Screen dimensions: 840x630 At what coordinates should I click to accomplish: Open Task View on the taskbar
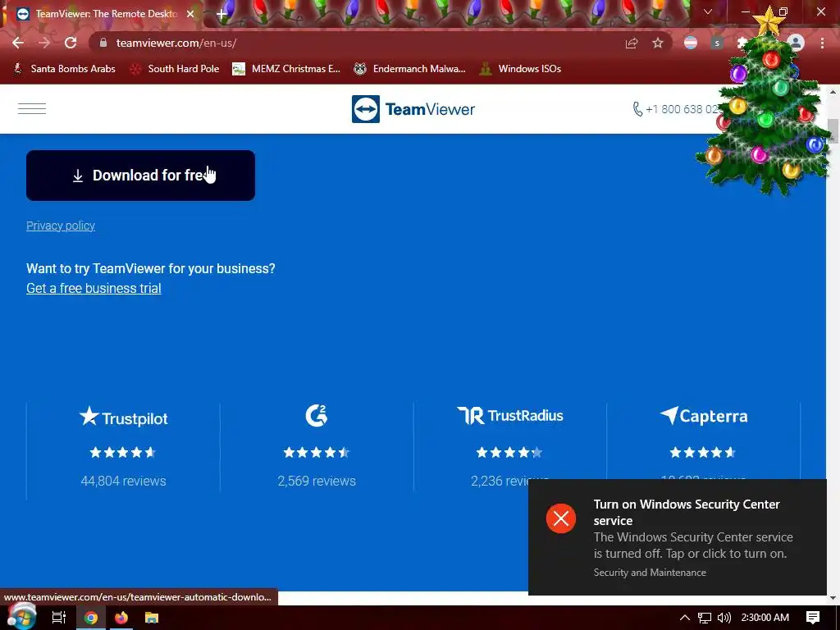point(59,618)
